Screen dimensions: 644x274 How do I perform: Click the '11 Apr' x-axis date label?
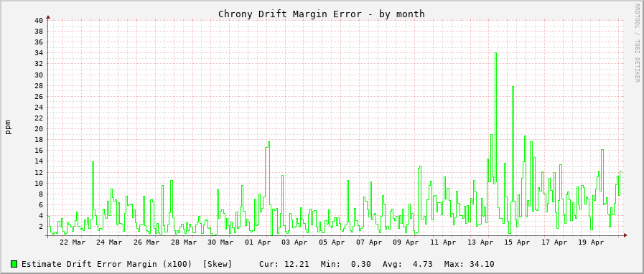pyautogui.click(x=443, y=242)
